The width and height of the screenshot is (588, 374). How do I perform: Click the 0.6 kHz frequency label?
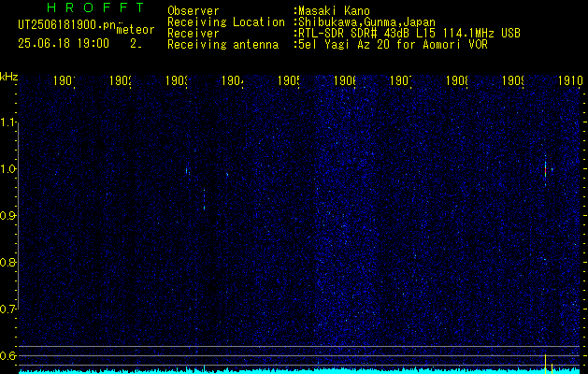point(8,355)
